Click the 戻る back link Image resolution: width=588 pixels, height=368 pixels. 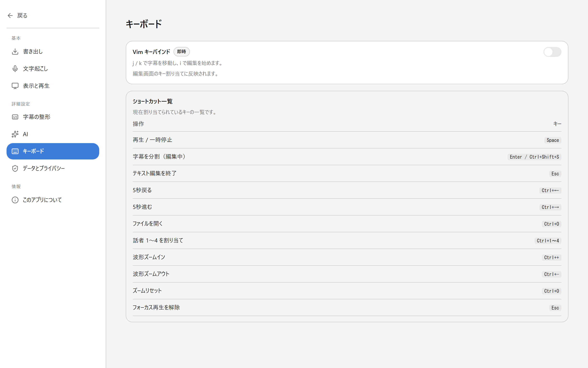pos(18,16)
